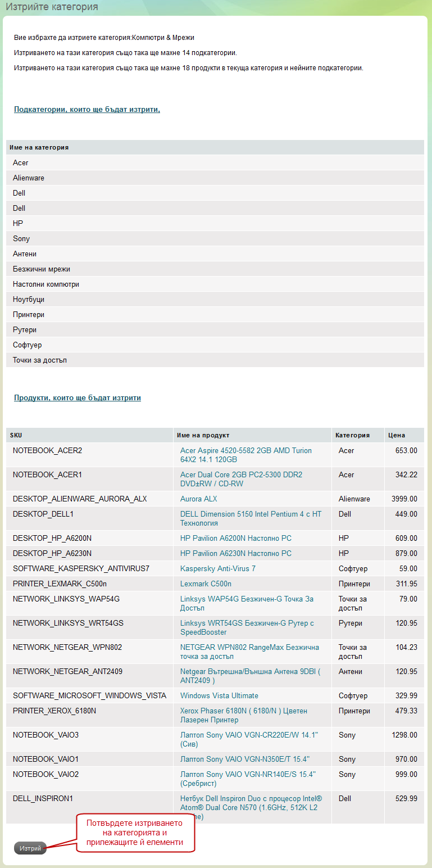Screen dimensions: 432x868
Task: Open Windows Vista Ultimate product link
Action: click(x=219, y=695)
